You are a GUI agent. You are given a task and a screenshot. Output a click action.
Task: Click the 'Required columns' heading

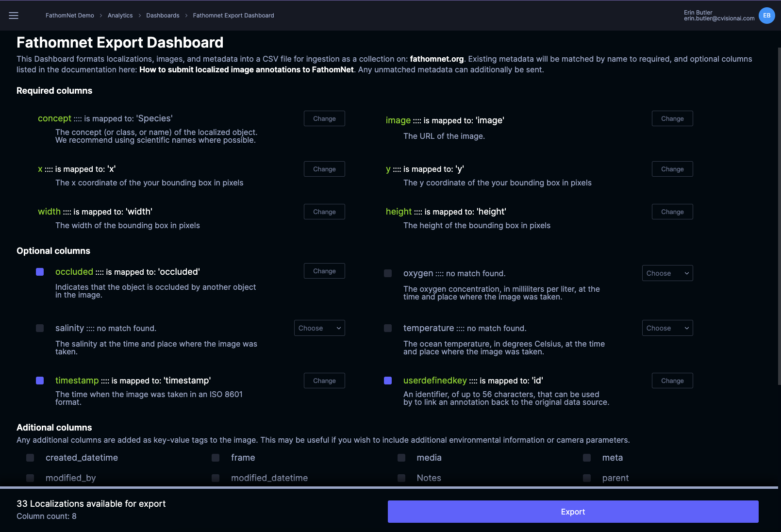pos(54,91)
